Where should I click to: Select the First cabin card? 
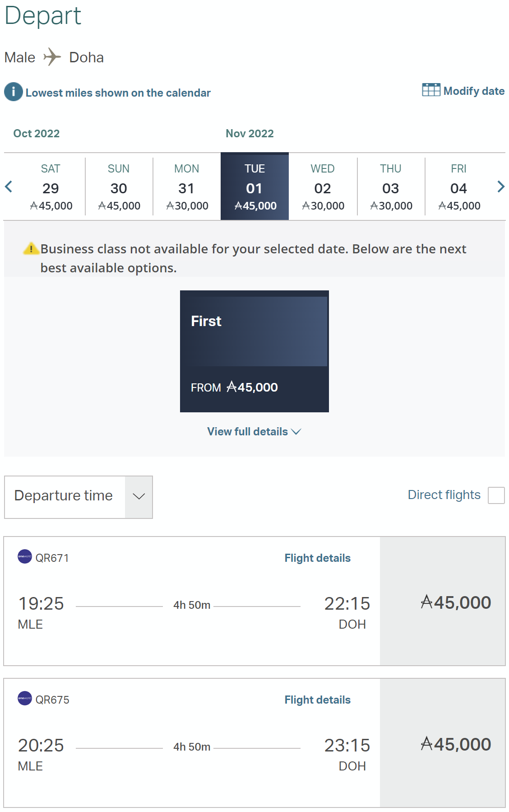[x=254, y=351]
